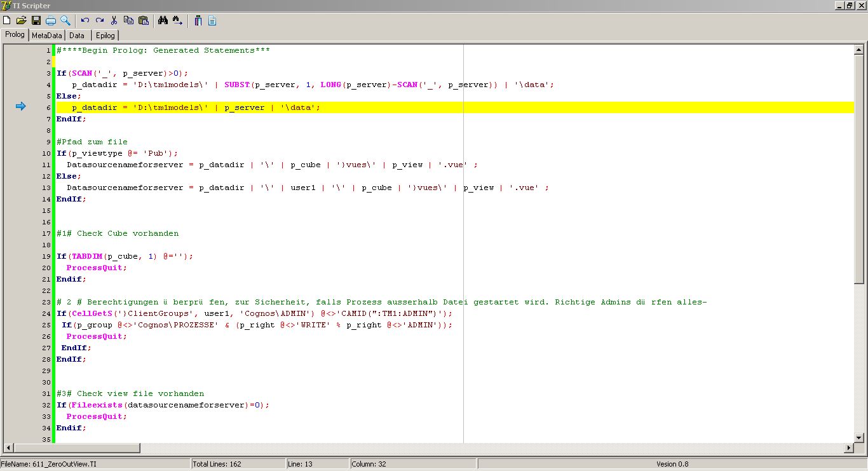Image resolution: width=868 pixels, height=471 pixels.
Task: Click 'ProcessQuit;' on line 20
Action: click(x=97, y=268)
